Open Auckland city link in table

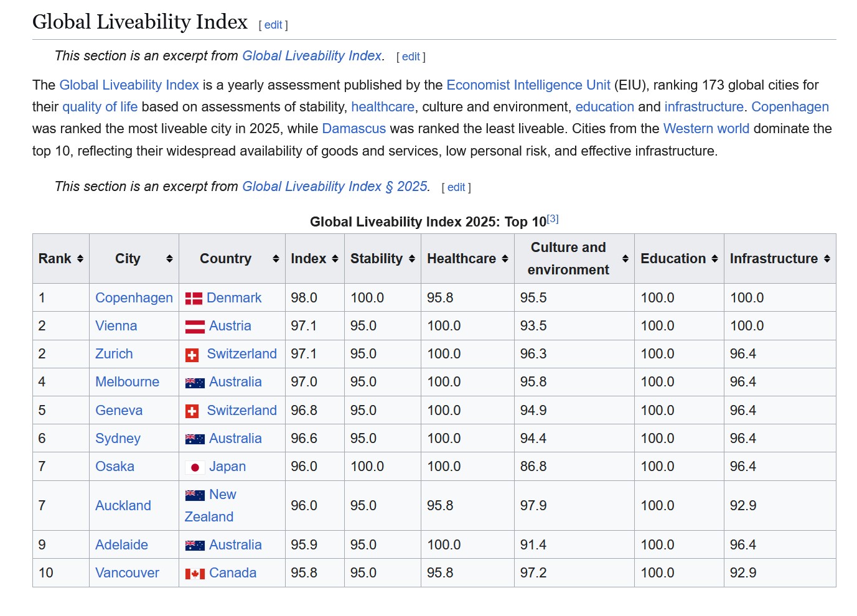tap(123, 506)
